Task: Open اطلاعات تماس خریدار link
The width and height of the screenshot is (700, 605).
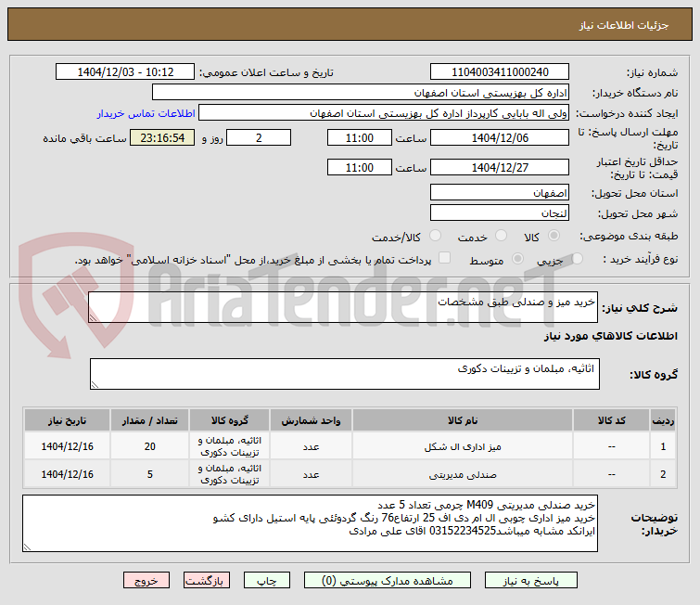Action: coord(146,113)
